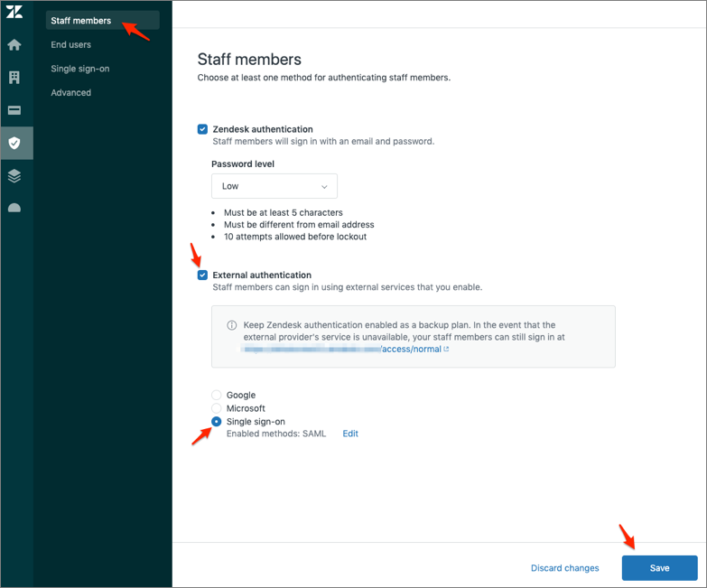Go to the Advanced settings page

(x=70, y=92)
